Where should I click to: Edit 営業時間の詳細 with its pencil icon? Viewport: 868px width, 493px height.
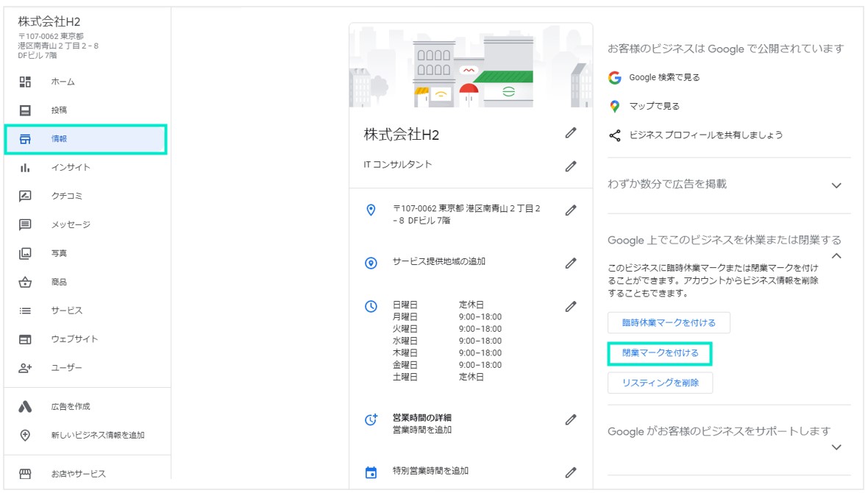coord(570,419)
